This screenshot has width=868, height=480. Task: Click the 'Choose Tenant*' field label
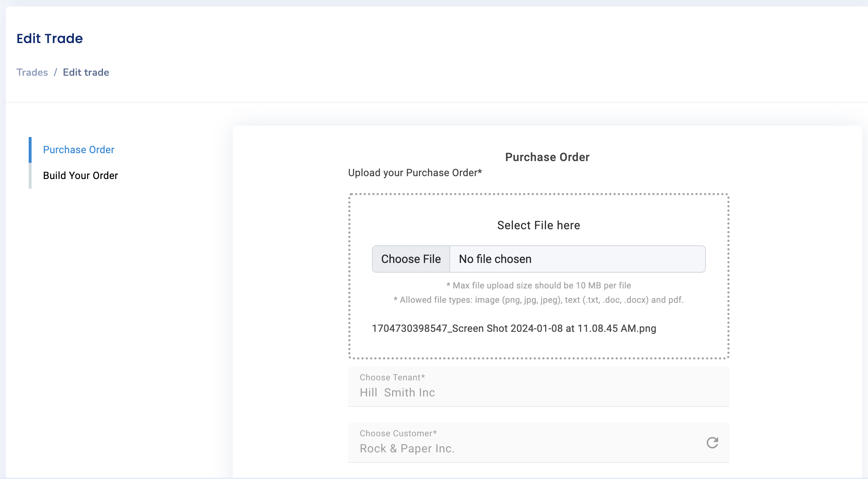(x=392, y=377)
